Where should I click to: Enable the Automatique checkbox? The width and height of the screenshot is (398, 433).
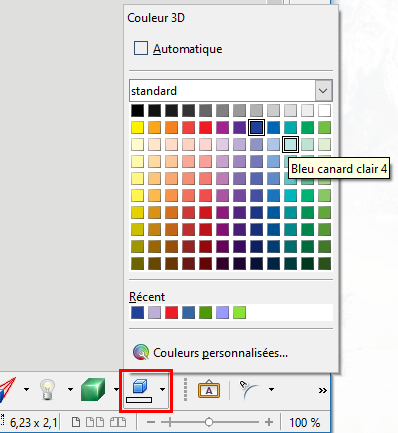click(x=141, y=48)
